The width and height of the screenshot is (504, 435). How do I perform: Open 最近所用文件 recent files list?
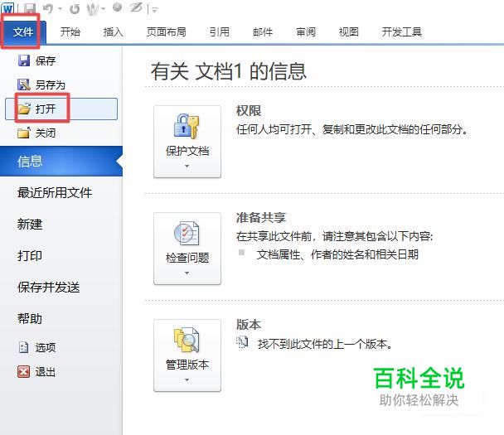click(55, 192)
